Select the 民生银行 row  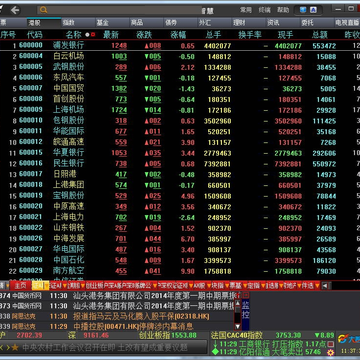pyautogui.click(x=180, y=163)
